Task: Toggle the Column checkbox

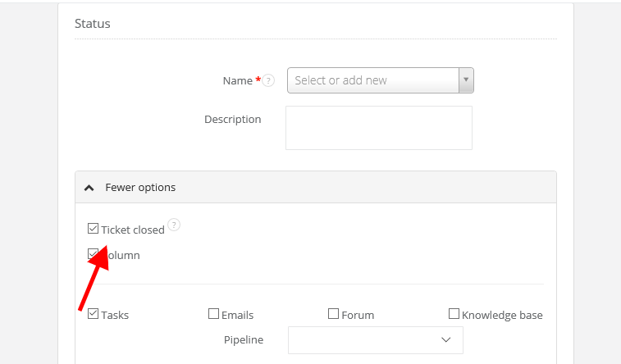Action: click(93, 254)
